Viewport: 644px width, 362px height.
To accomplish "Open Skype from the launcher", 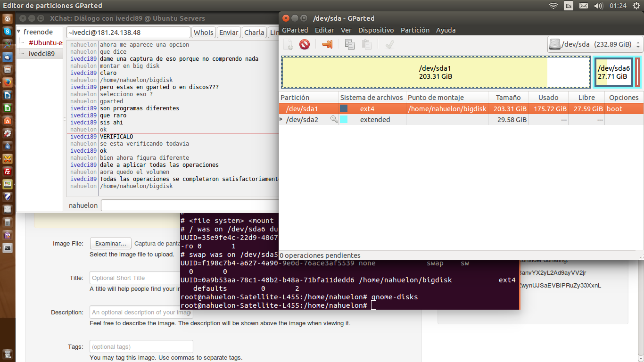I will tap(8, 32).
